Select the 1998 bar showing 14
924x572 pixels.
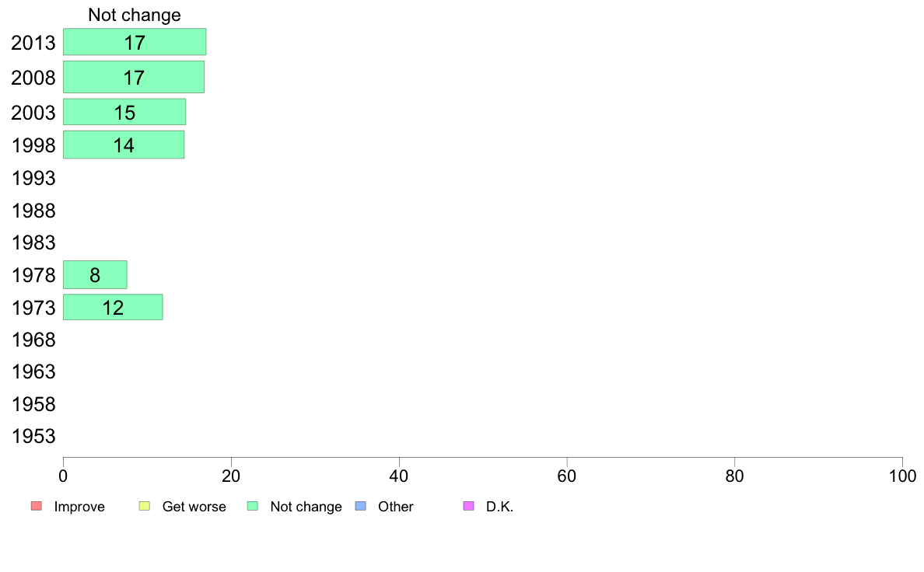pos(124,145)
